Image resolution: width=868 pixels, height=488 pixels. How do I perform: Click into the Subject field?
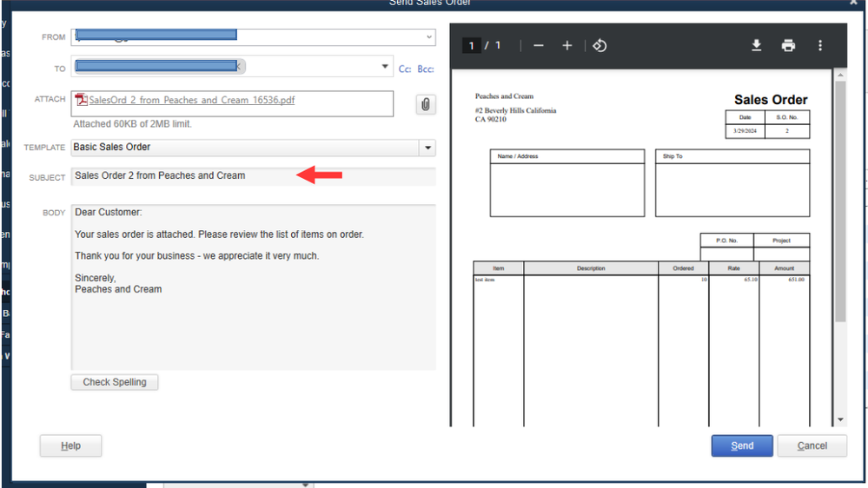point(253,176)
